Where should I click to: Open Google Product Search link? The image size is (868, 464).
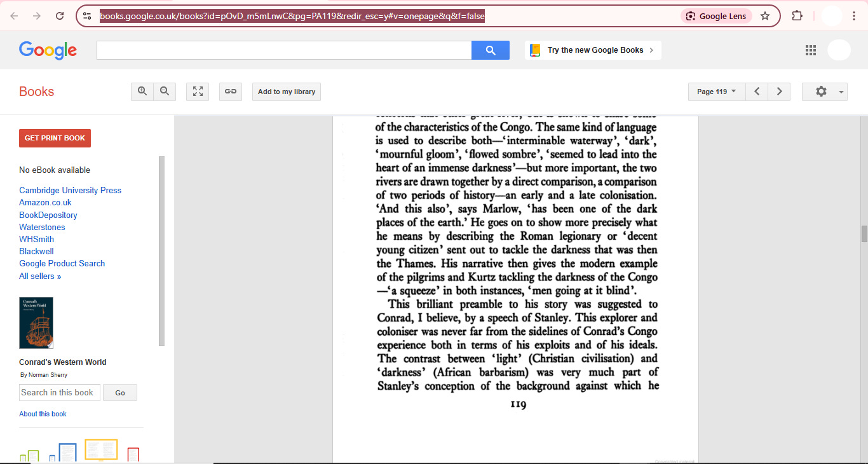point(62,263)
